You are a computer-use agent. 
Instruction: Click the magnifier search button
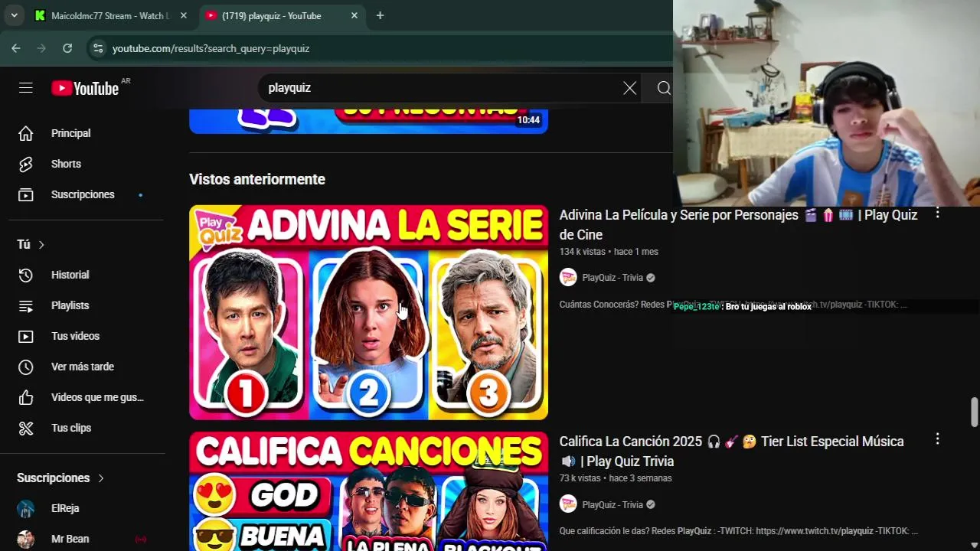(664, 88)
